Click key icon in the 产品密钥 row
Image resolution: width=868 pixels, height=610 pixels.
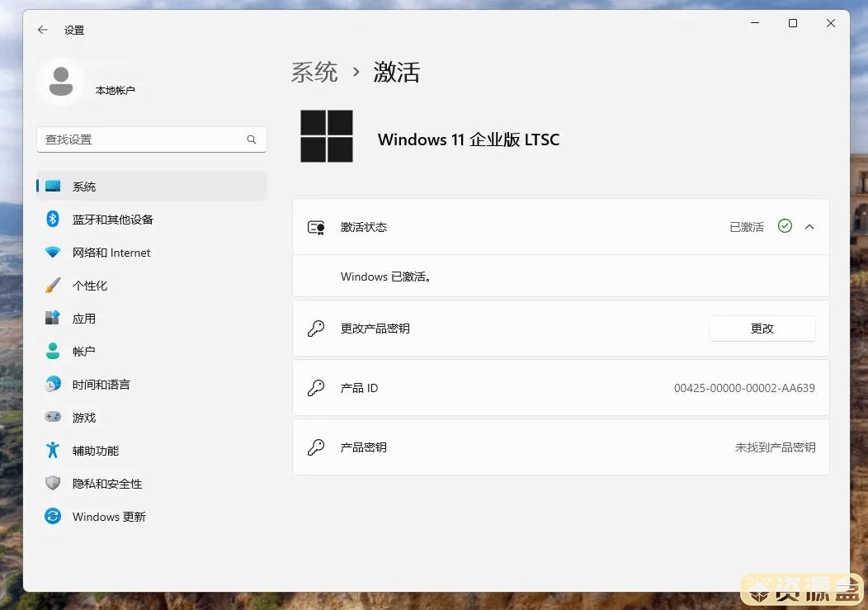pos(316,447)
